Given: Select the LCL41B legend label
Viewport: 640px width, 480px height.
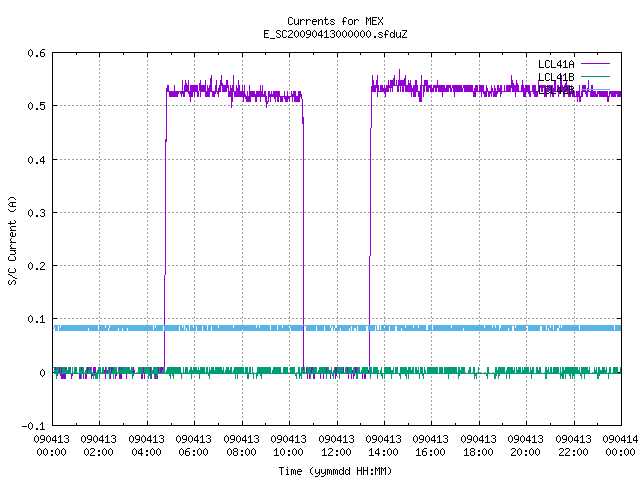Looking at the screenshot, I should (556, 77).
